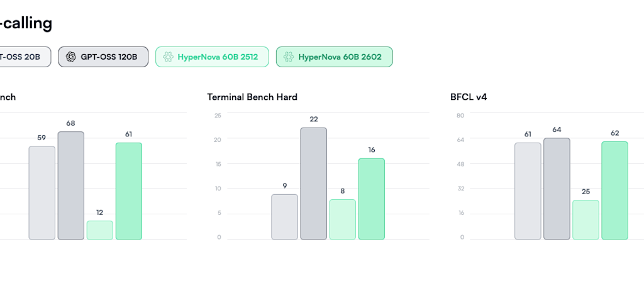Screen dimensions: 644x296
Task: Click the green bar valued 16
Action: 371,199
